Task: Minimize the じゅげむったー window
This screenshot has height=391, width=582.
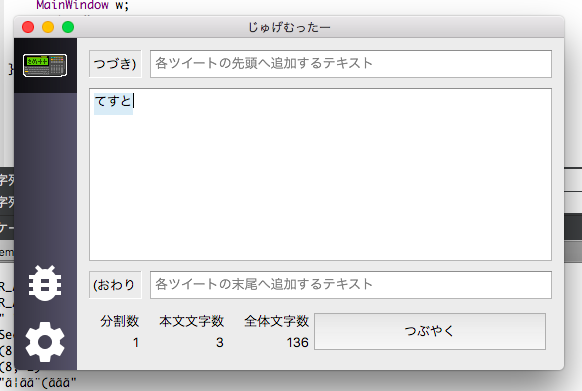Action: tap(48, 27)
